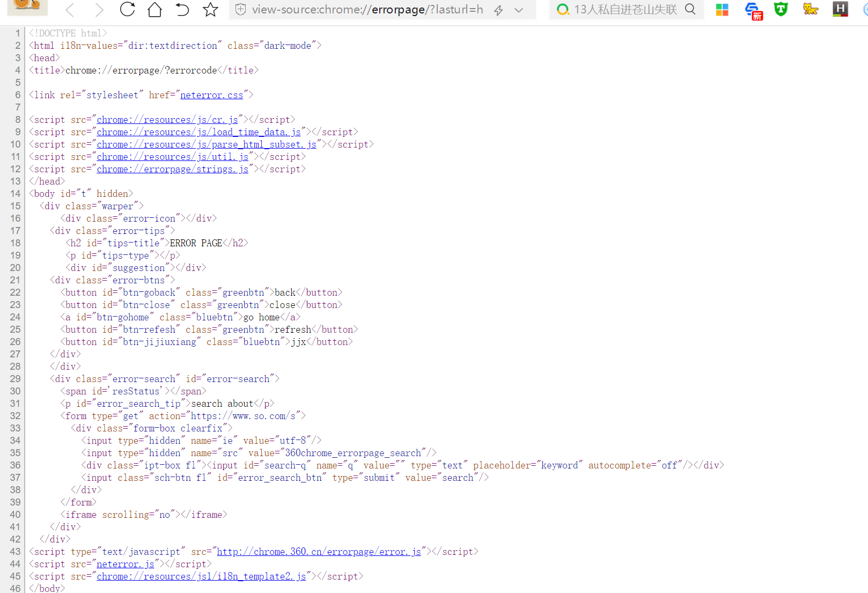Open the chrome.360.cn error.js link

click(319, 552)
